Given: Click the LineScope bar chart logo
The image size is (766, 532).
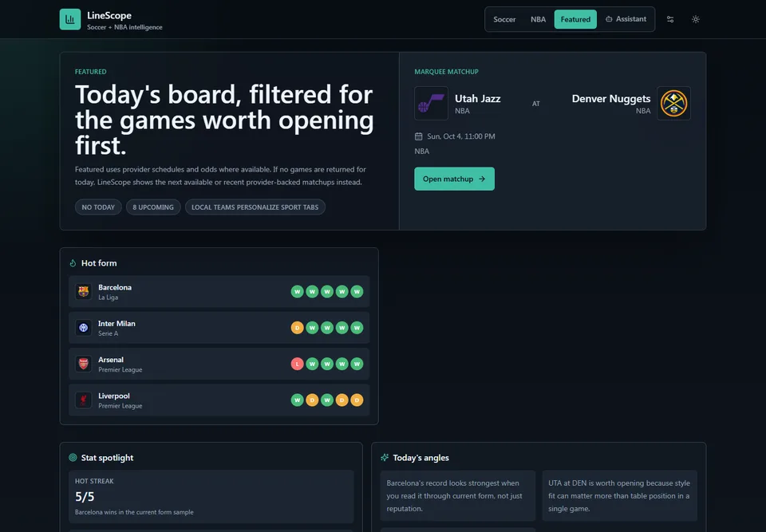Looking at the screenshot, I should (x=70, y=19).
